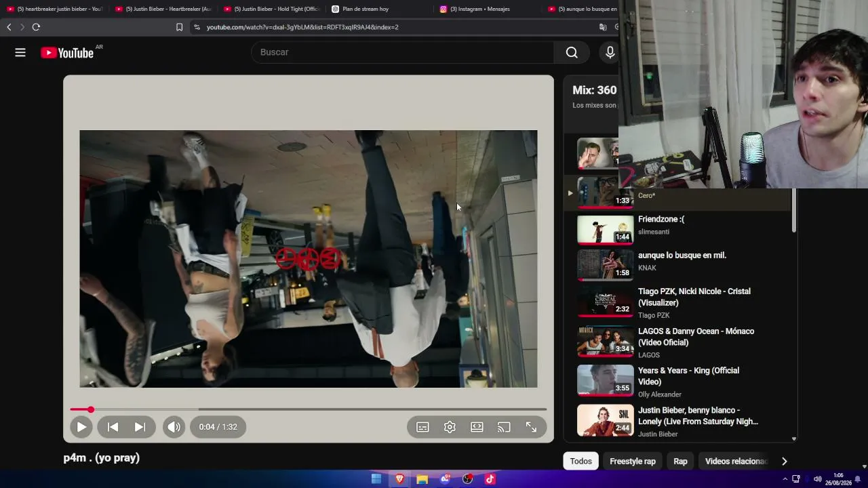Click the 'Tiago PZK' channel name
Screen dimensions: 868x488
pyautogui.click(x=654, y=315)
